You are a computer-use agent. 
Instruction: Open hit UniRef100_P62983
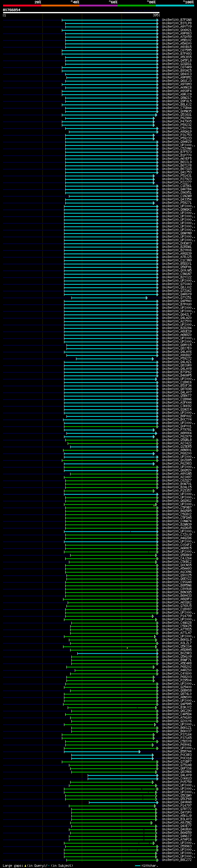tap(177, 463)
